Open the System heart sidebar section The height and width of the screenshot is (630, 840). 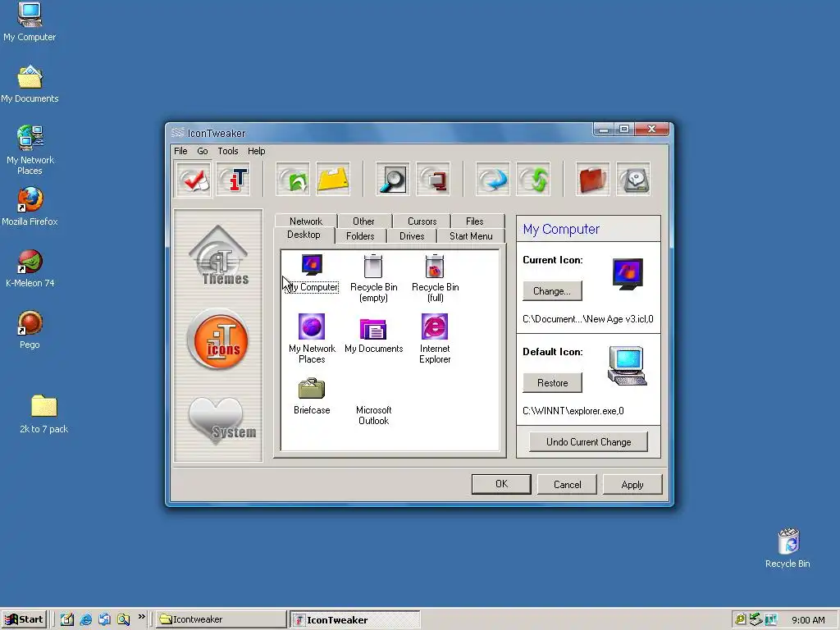[221, 422]
